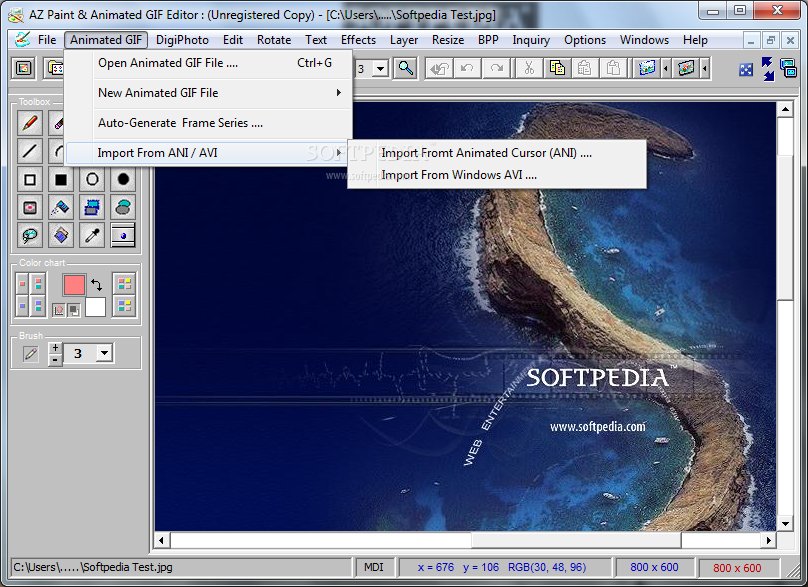Click the scissors cut icon
The height and width of the screenshot is (587, 808).
click(529, 68)
